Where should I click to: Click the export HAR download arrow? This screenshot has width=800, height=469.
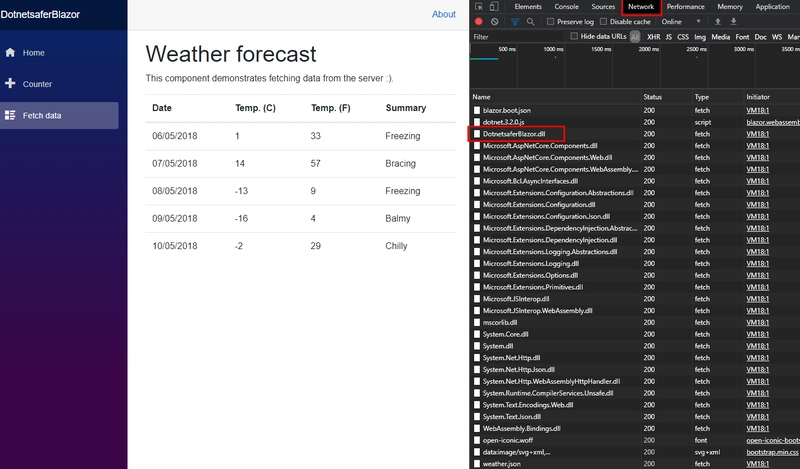point(733,21)
